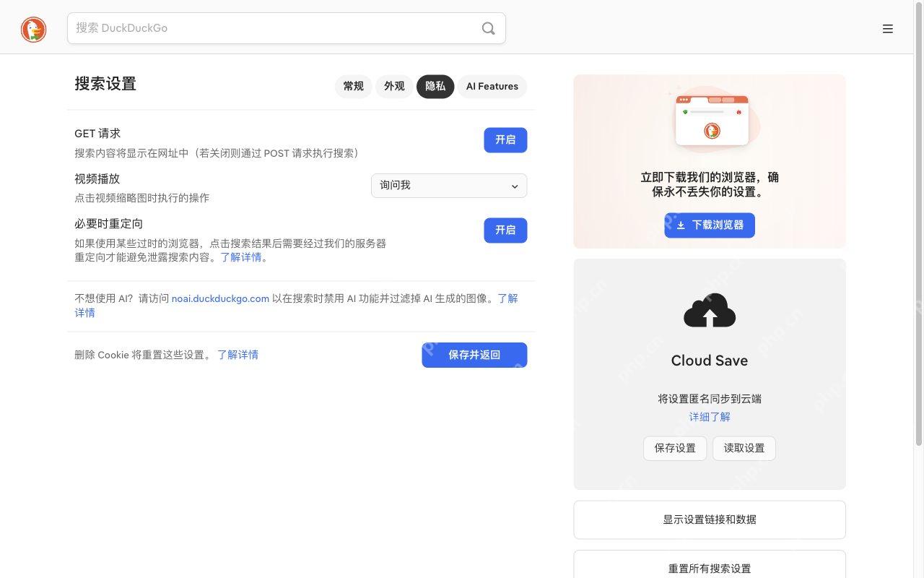
Task: Click the 保存设置 button
Action: (675, 448)
